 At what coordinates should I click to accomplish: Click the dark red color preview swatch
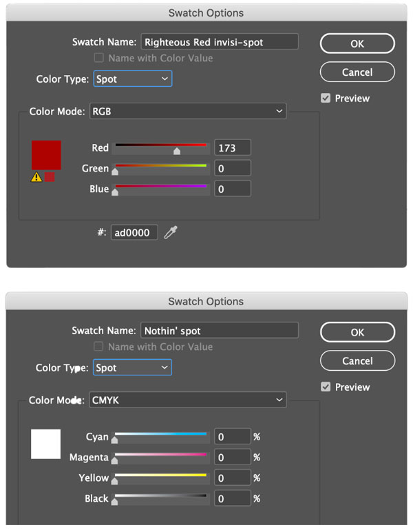46,155
